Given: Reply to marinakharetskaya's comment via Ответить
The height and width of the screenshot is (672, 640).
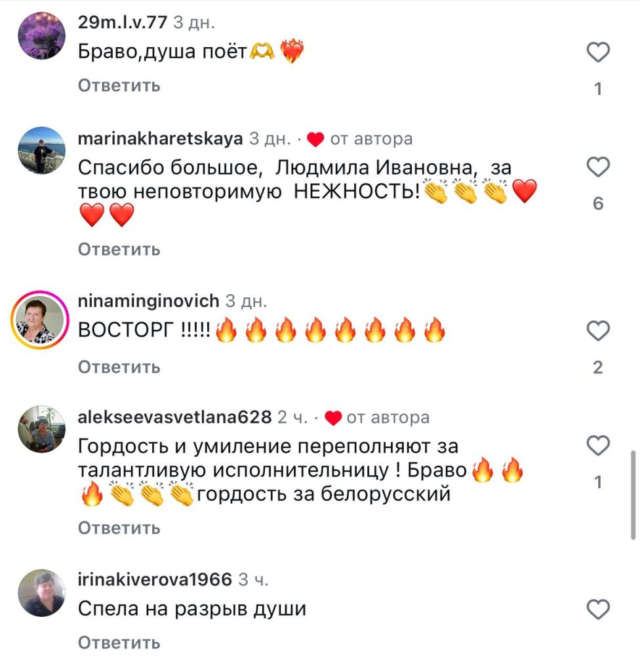Looking at the screenshot, I should pos(119,249).
